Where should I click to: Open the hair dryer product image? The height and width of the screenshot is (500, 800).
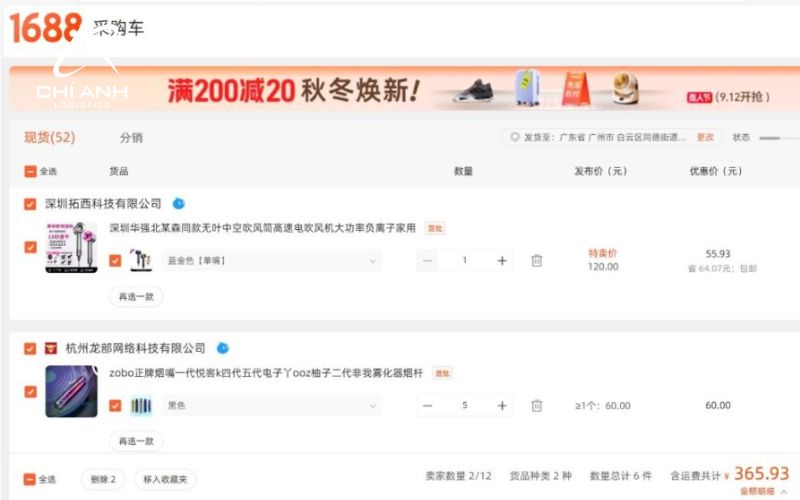(x=71, y=247)
